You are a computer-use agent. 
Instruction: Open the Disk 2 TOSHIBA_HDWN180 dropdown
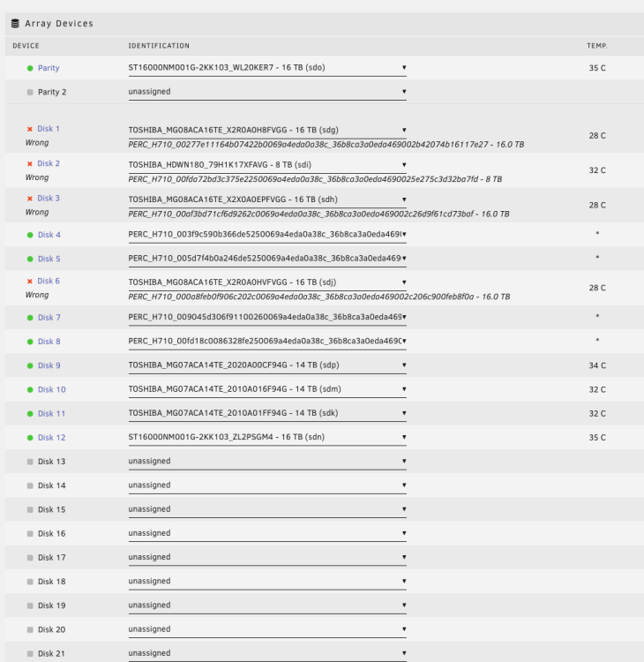coord(267,165)
